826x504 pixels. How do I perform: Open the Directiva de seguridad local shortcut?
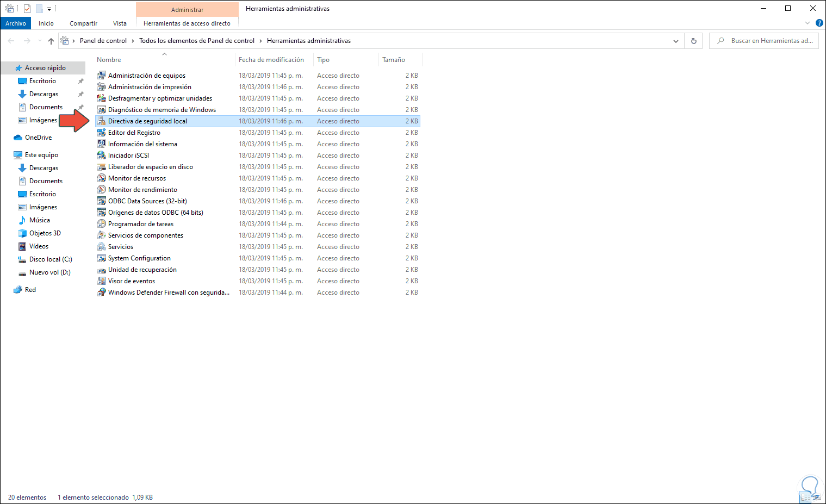147,121
